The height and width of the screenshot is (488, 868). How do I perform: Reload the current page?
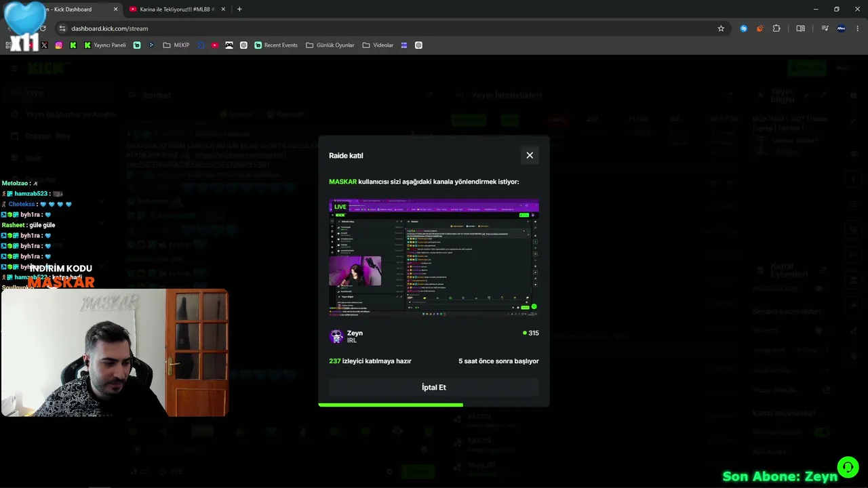tap(43, 28)
